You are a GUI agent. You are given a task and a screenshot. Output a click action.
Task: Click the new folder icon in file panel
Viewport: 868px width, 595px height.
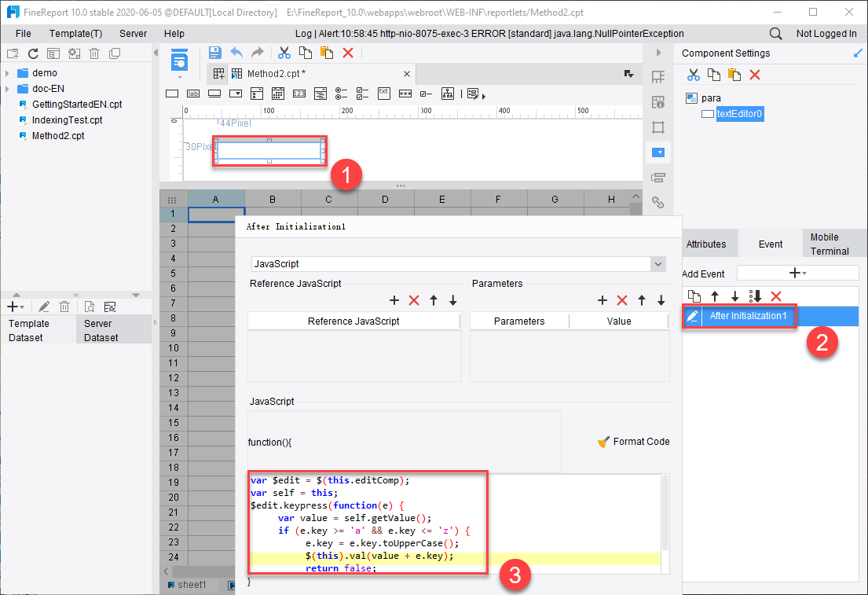[x=13, y=53]
